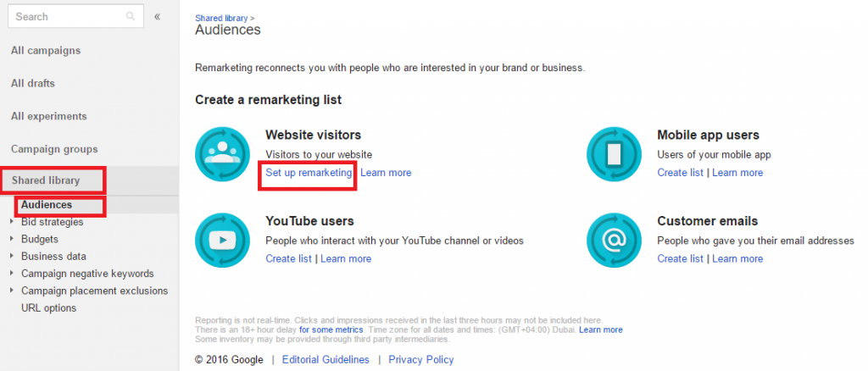The height and width of the screenshot is (371, 868).
Task: Expand the Business data arrow
Action: [x=12, y=257]
